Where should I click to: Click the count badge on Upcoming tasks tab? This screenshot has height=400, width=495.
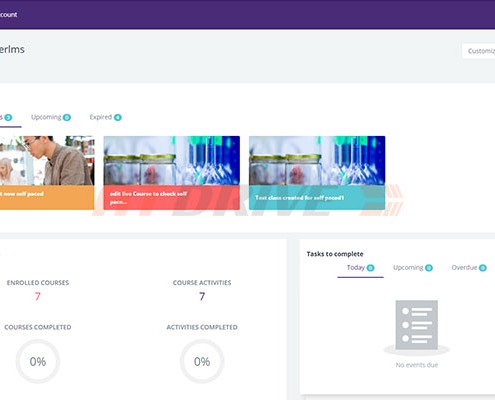point(429,268)
